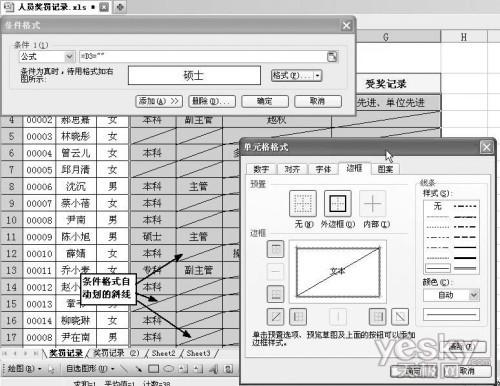Apply the 内部 inside border preset icon
This screenshot has width=500, height=386.
point(373,204)
